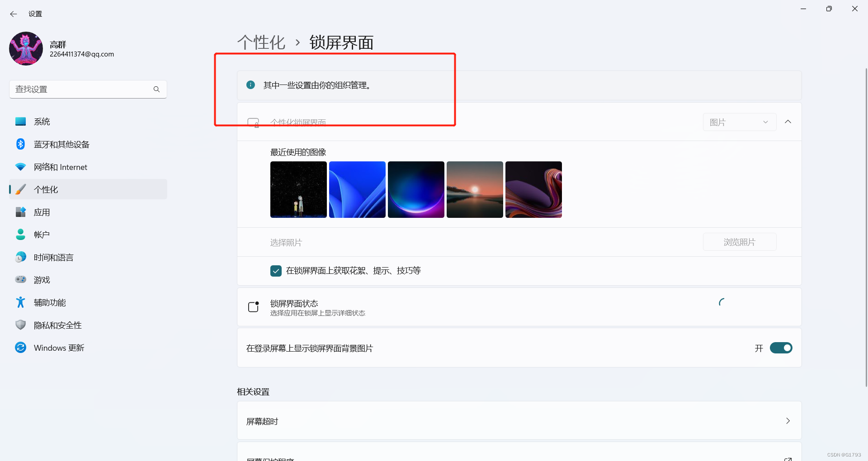Go to 蓝牙和其他设备 settings
Image resolution: width=868 pixels, height=461 pixels.
point(88,144)
